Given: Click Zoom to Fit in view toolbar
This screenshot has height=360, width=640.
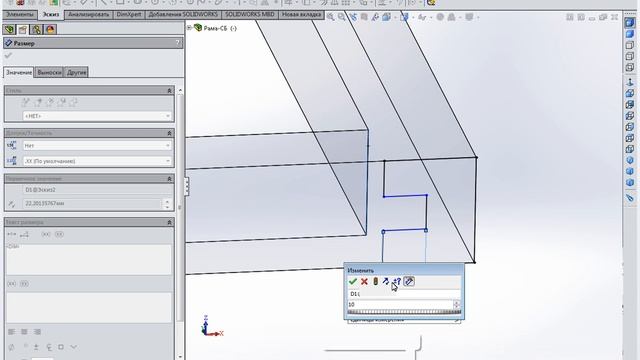Looking at the screenshot, I should [x=330, y=17].
